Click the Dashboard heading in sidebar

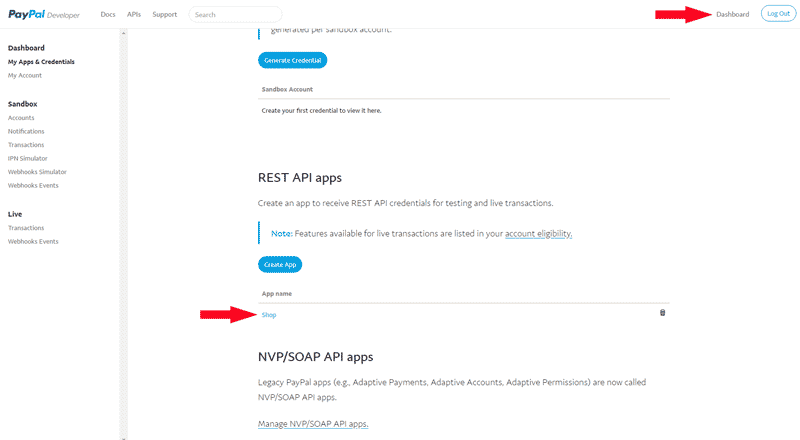click(x=26, y=48)
